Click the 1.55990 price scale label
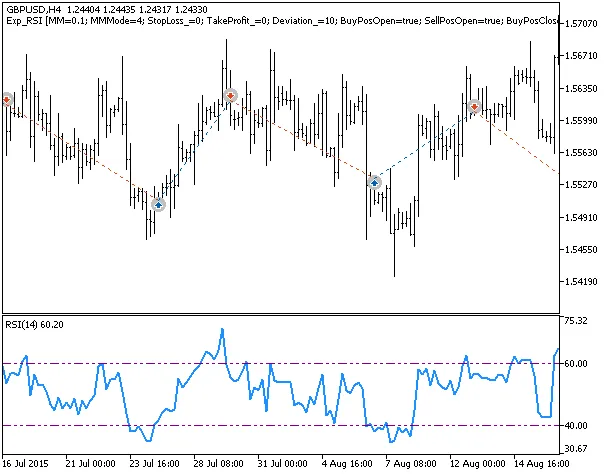Screen dimensions: 611x474 581,120
